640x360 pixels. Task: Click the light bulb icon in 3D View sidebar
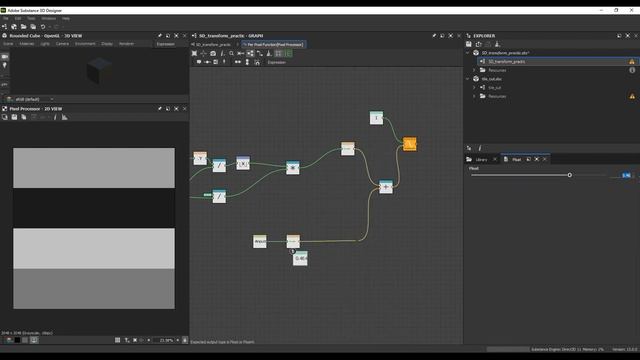pos(4,65)
